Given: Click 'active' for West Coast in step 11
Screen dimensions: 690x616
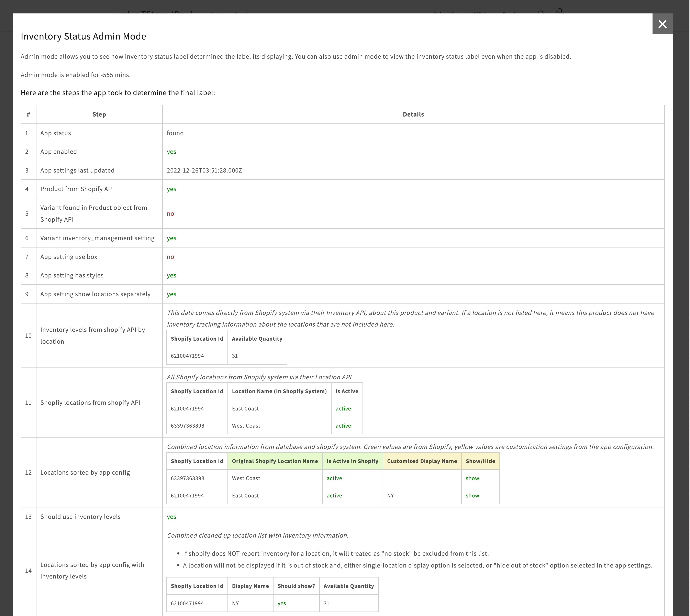Looking at the screenshot, I should click(343, 426).
